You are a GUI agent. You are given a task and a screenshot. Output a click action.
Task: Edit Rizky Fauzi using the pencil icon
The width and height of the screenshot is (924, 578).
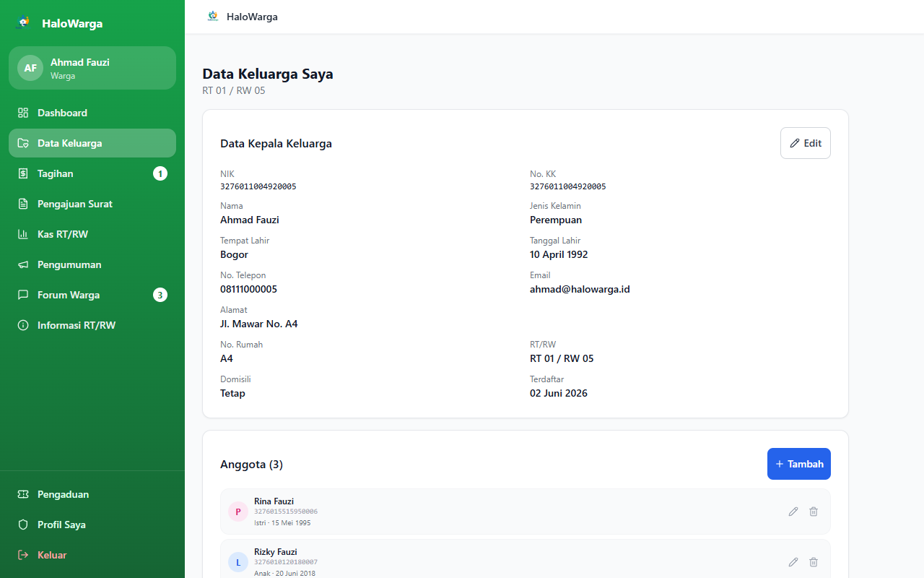[x=793, y=562]
